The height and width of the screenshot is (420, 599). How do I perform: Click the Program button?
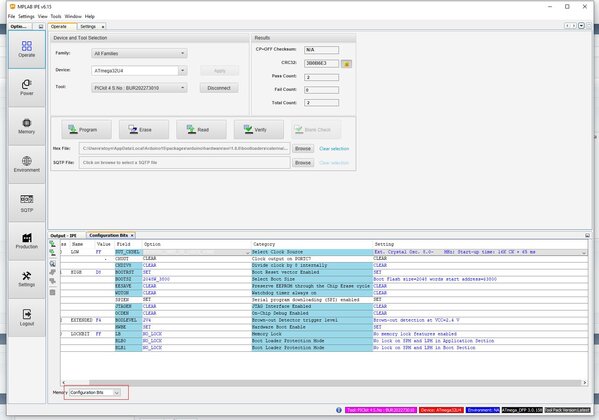point(87,130)
